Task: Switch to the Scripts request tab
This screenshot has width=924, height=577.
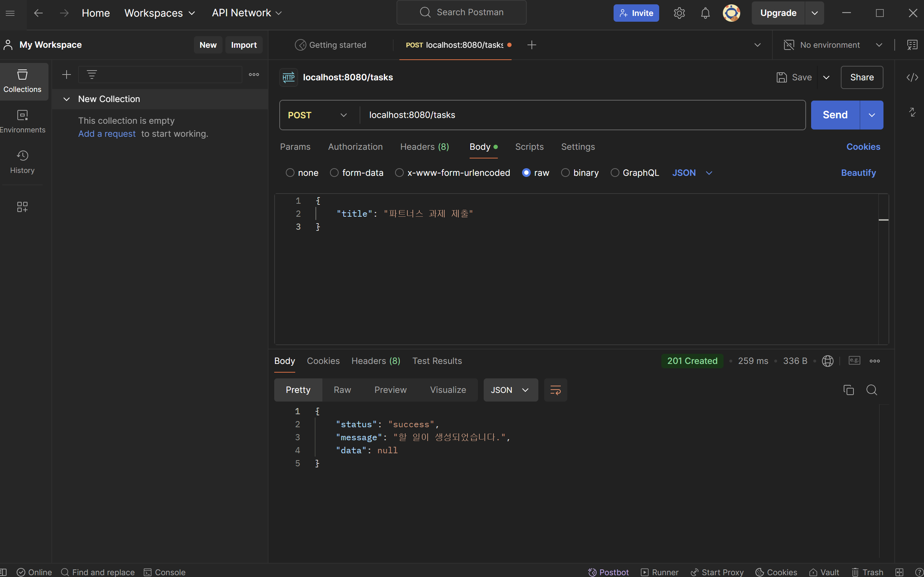Action: coord(529,147)
